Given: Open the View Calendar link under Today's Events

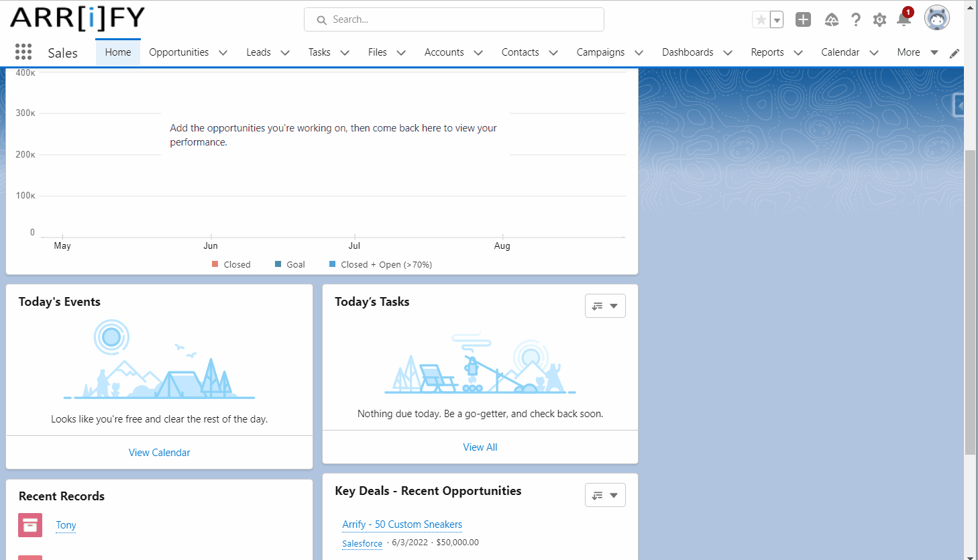Looking at the screenshot, I should (x=159, y=452).
